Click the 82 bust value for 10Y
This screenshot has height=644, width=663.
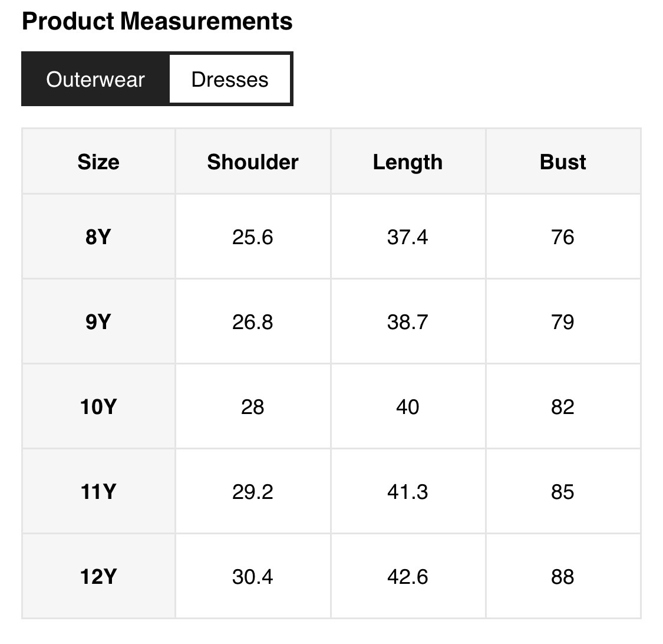click(x=563, y=407)
